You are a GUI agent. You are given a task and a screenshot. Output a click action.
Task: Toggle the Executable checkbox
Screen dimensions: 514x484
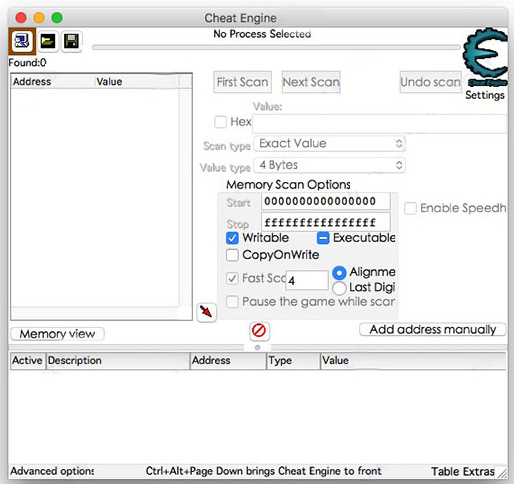tap(323, 238)
